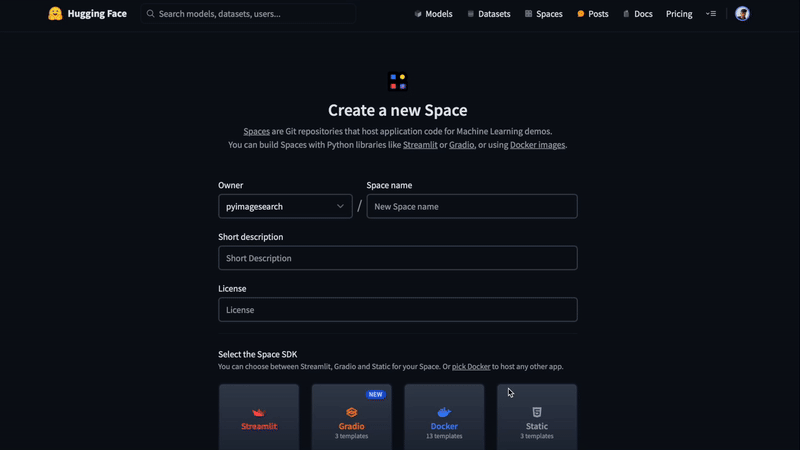Click the colorful Spaces logo above heading
Image resolution: width=800 pixels, height=450 pixels.
398,82
